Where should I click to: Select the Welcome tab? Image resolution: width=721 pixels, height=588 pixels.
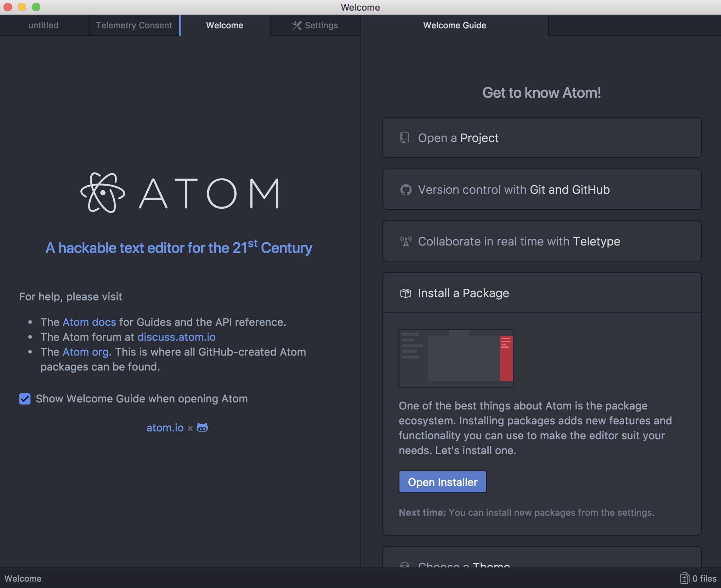(x=225, y=26)
